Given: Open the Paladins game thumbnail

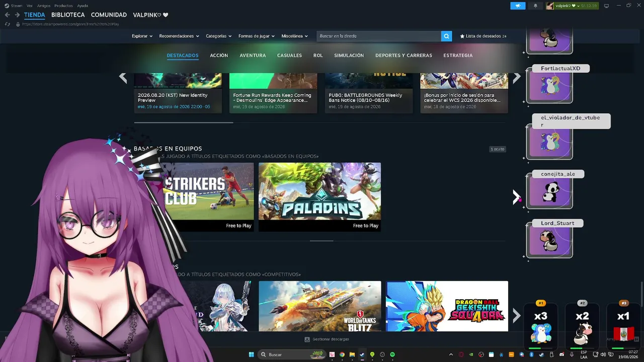Looking at the screenshot, I should point(319,197).
